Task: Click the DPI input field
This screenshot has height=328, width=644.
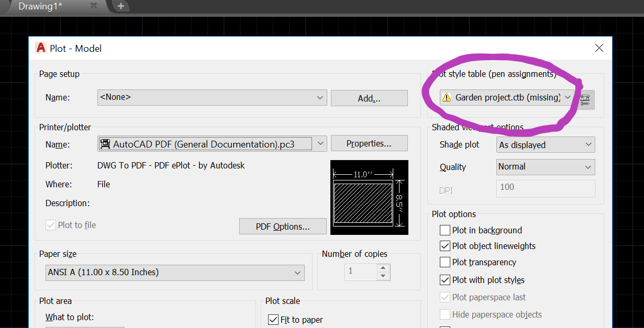Action: pos(545,188)
